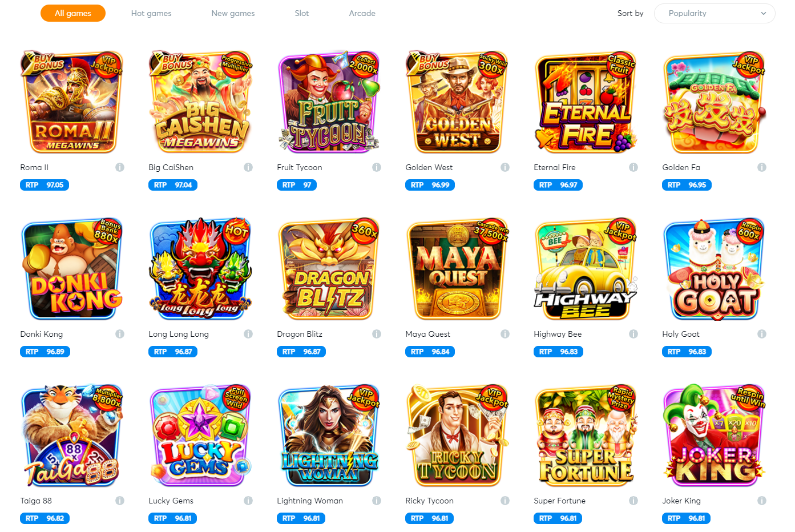This screenshot has height=532, width=795.
Task: Select the All games tab
Action: [x=73, y=13]
